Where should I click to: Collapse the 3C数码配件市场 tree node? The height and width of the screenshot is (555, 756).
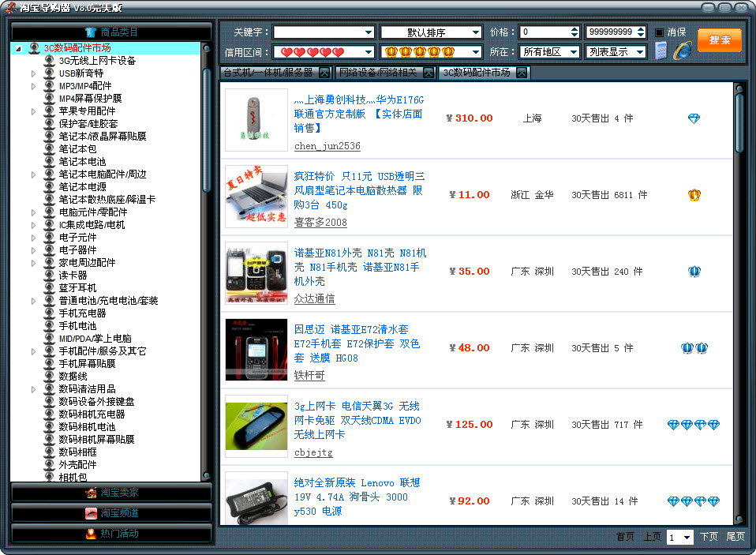[x=18, y=48]
